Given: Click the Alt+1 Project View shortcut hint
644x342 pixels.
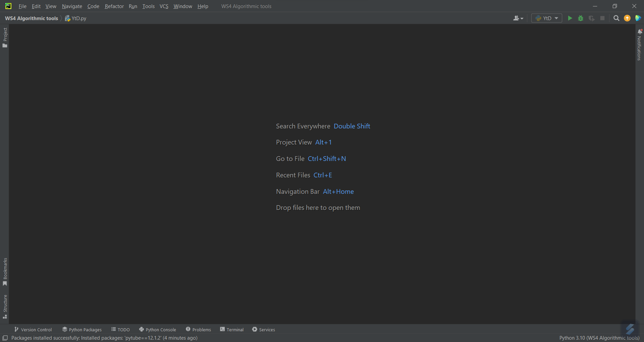Looking at the screenshot, I should click(x=323, y=142).
